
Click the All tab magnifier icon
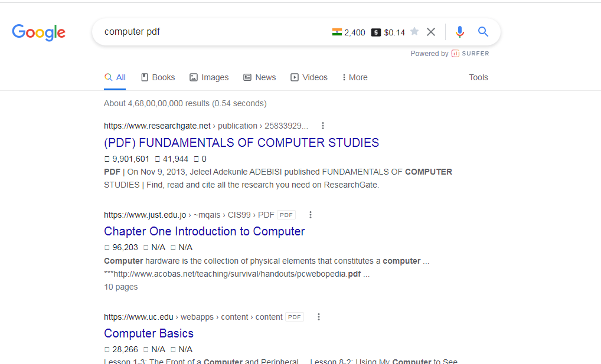click(109, 77)
